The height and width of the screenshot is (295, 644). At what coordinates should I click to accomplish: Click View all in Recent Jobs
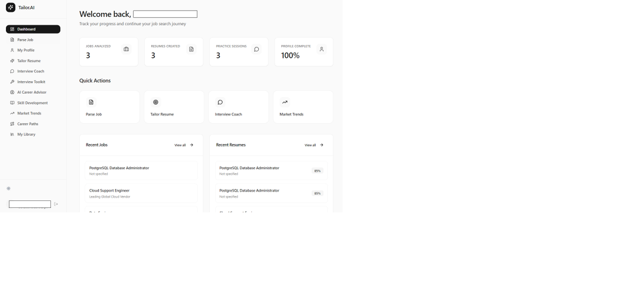tap(180, 145)
